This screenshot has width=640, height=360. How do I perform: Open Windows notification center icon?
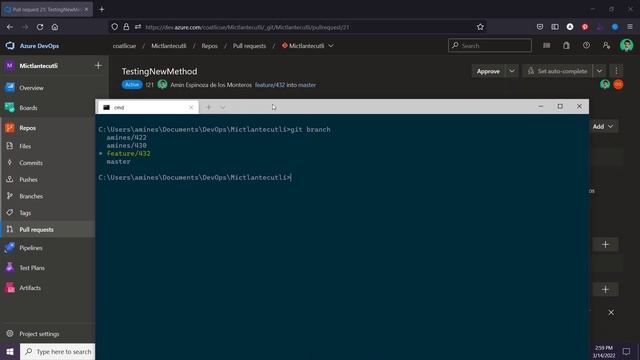click(627, 351)
